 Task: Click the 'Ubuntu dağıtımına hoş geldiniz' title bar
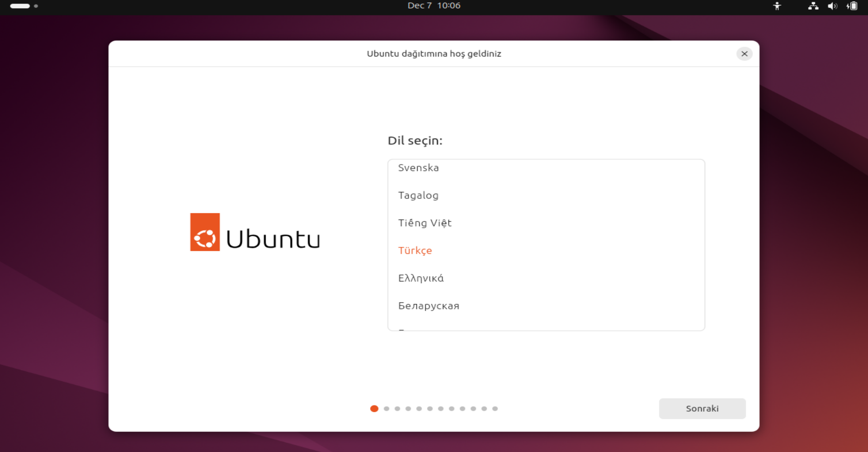coord(434,54)
